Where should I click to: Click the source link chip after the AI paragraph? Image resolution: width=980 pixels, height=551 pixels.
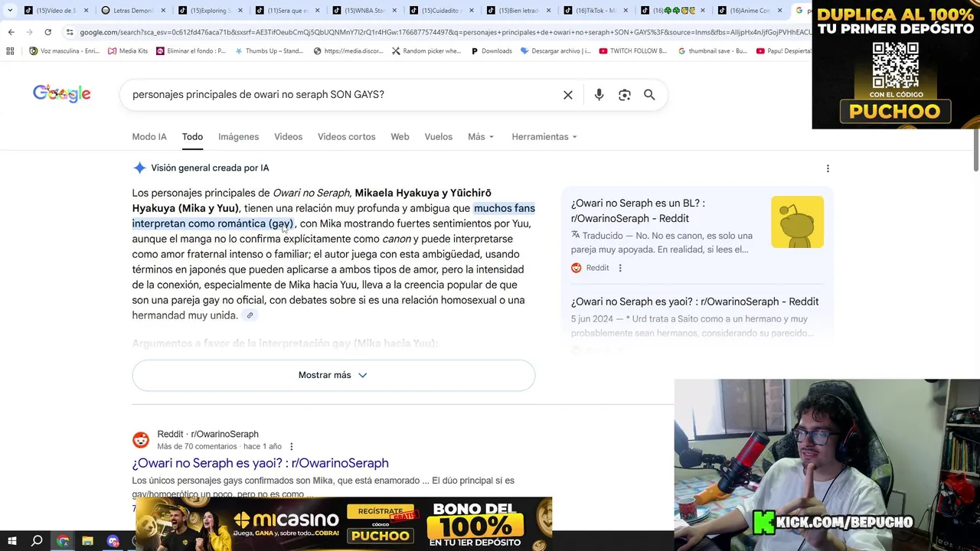tap(250, 315)
